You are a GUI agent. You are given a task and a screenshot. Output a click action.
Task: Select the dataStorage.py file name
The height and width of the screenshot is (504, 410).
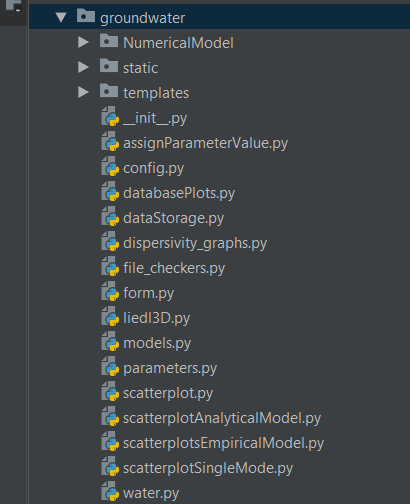coord(174,218)
